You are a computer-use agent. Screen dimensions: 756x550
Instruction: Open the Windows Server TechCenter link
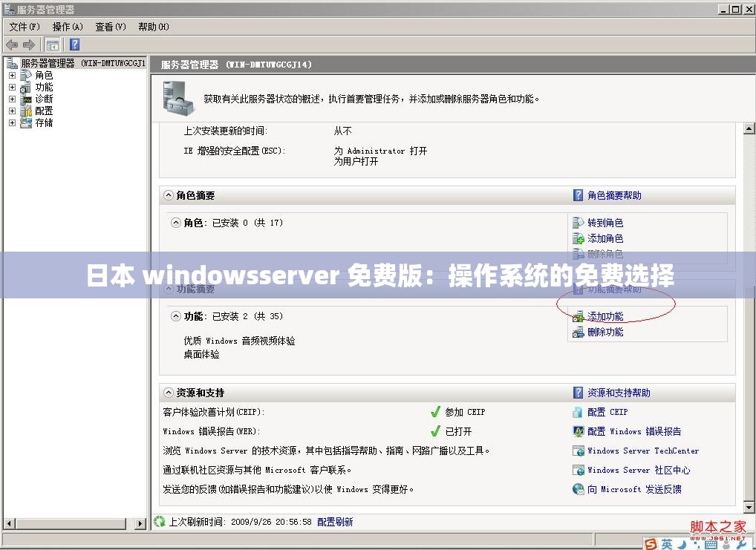coord(642,451)
